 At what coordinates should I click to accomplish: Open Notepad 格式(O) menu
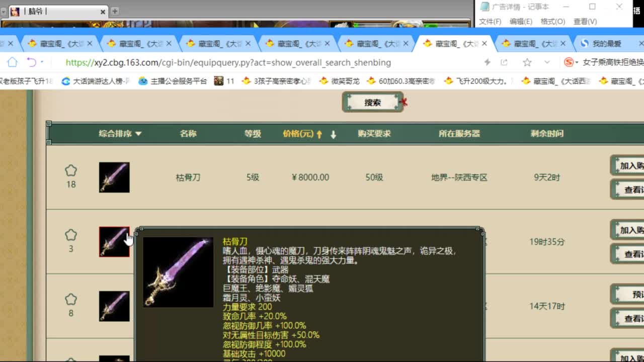553,22
